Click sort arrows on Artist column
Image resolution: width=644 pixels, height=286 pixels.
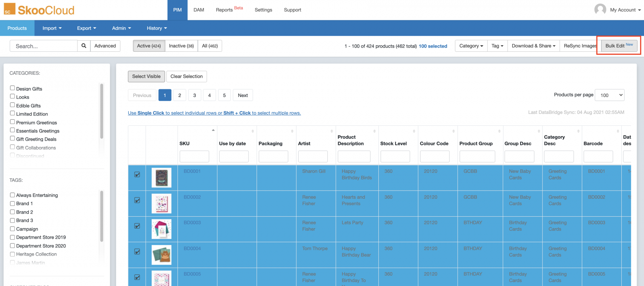click(x=332, y=131)
